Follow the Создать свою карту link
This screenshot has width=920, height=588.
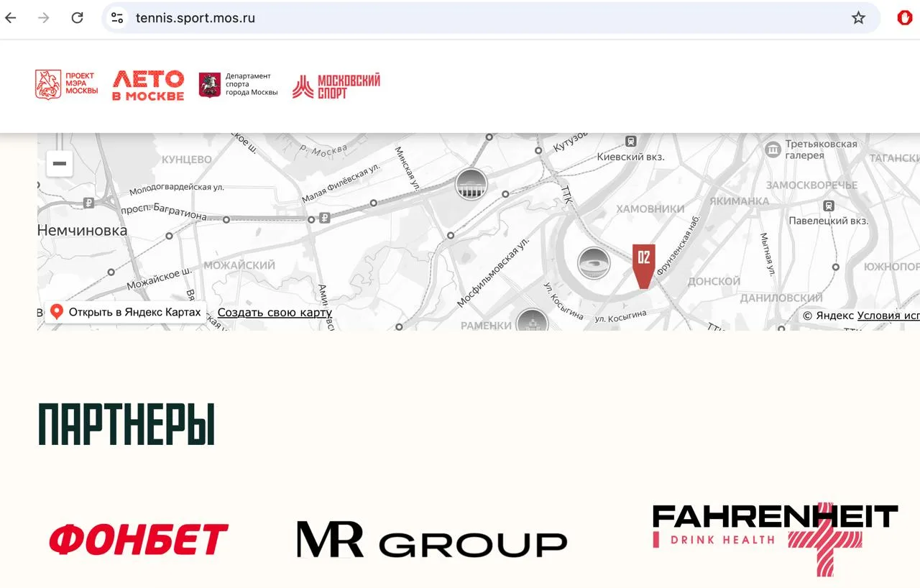(x=275, y=313)
